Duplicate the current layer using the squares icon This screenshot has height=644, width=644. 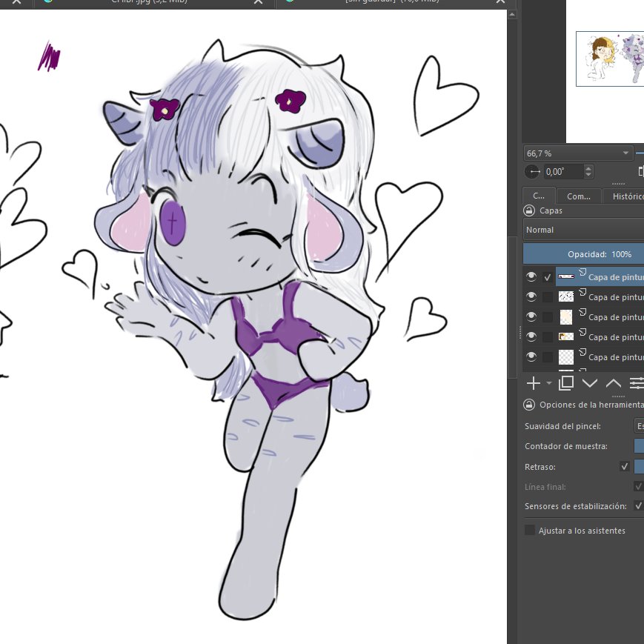point(566,383)
